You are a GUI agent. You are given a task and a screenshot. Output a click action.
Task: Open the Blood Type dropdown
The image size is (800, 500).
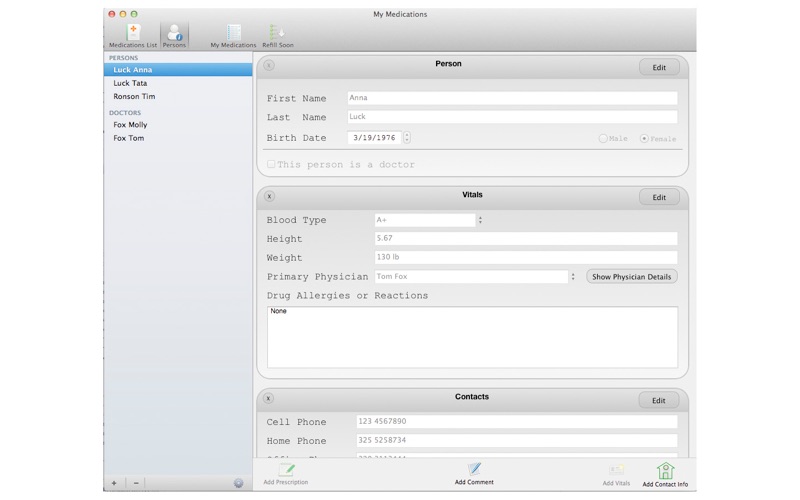coord(480,220)
